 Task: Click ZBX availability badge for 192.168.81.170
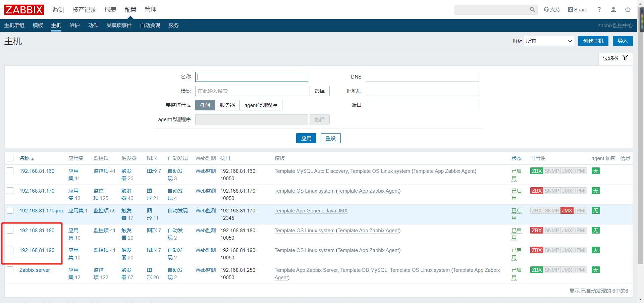click(537, 191)
